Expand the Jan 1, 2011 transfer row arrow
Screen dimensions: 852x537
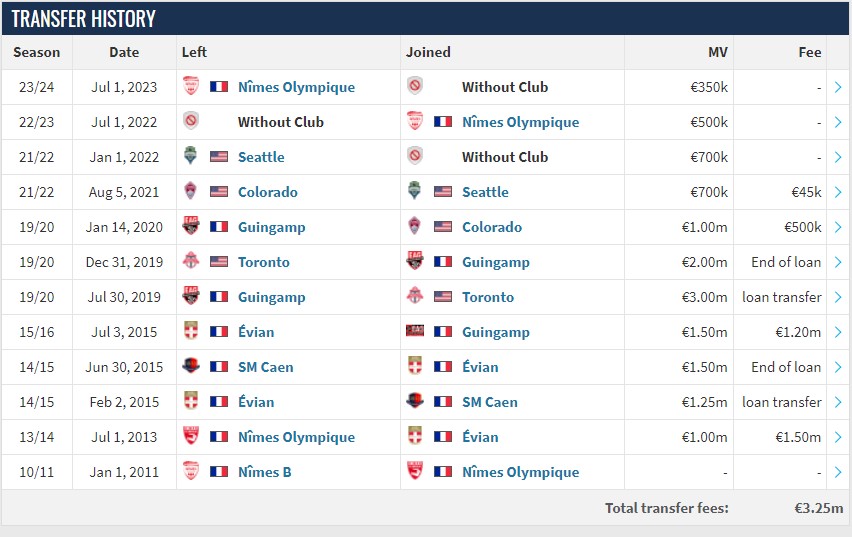coord(838,472)
